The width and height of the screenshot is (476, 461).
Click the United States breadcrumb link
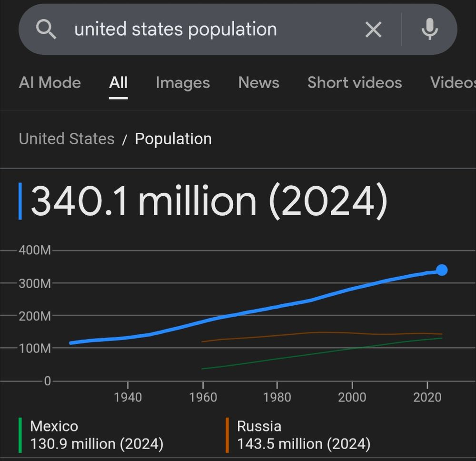(66, 139)
